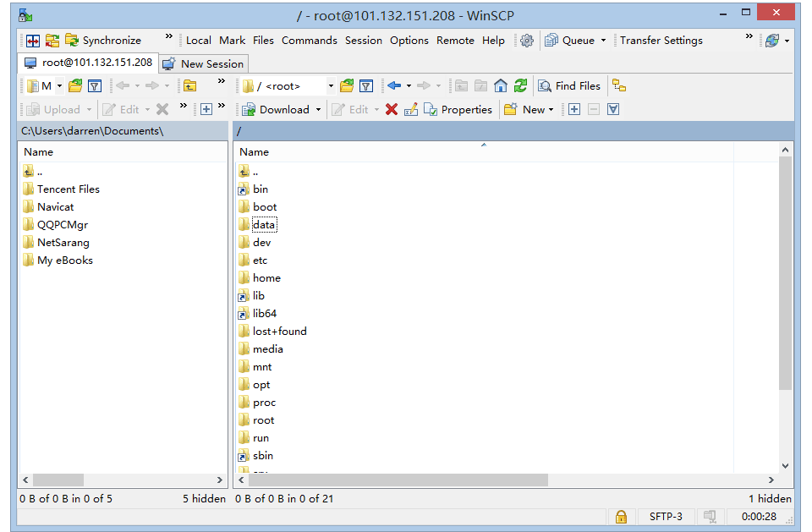812x532 pixels.
Task: Click the Properties button
Action: [458, 109]
